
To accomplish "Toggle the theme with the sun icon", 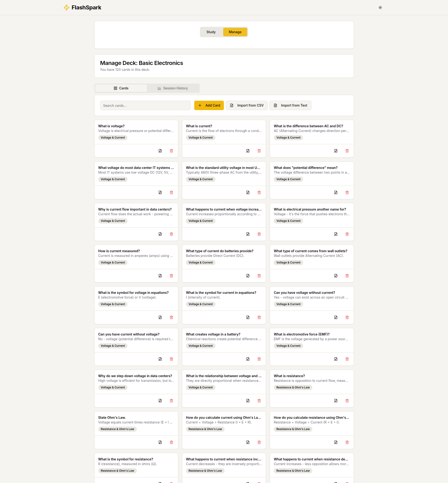I will point(380,8).
